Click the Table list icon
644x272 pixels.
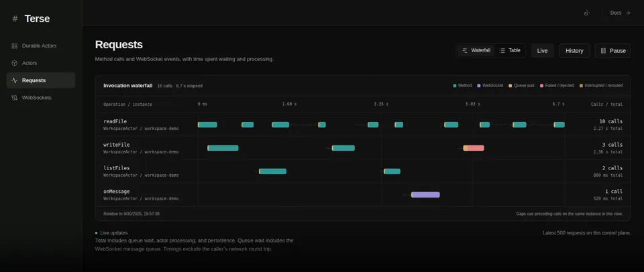click(502, 50)
